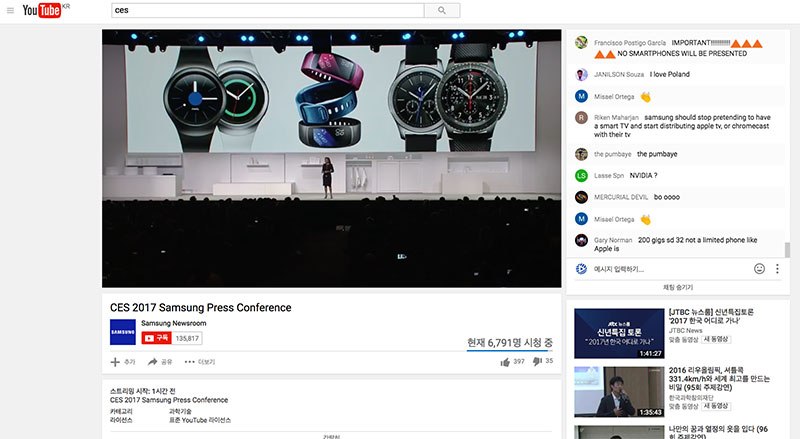Screen dimensions: 800x439
Task: Click the like/dislike ratio bar
Action: click(510, 351)
